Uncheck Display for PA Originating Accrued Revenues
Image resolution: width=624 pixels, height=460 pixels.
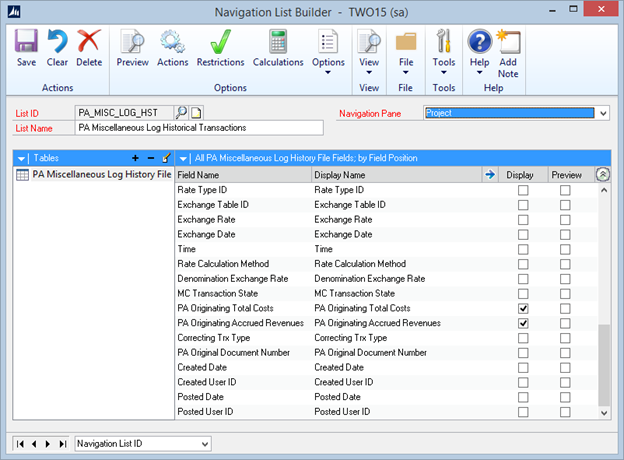pyautogui.click(x=523, y=323)
